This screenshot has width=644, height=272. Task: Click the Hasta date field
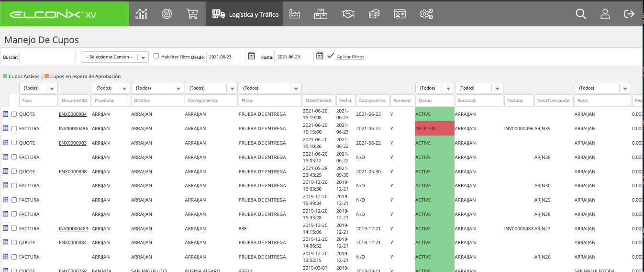(294, 57)
